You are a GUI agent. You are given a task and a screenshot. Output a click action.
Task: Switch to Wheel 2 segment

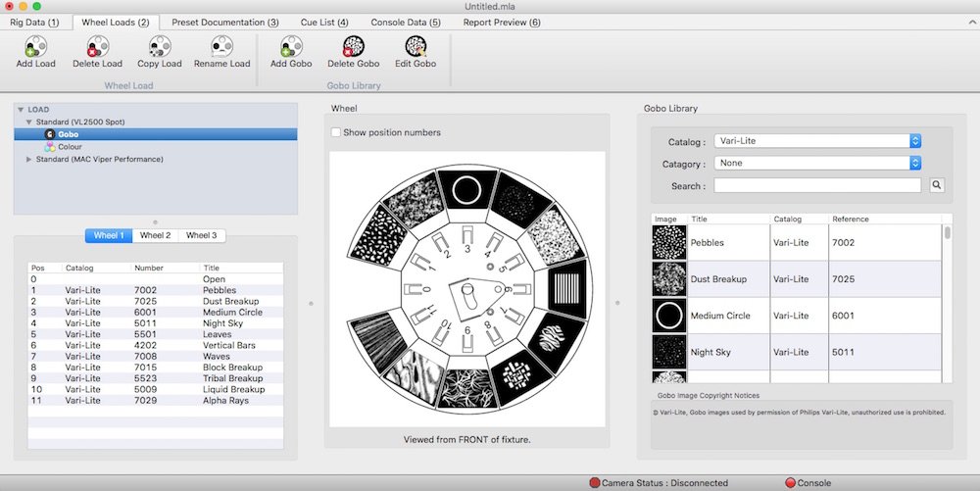[155, 235]
